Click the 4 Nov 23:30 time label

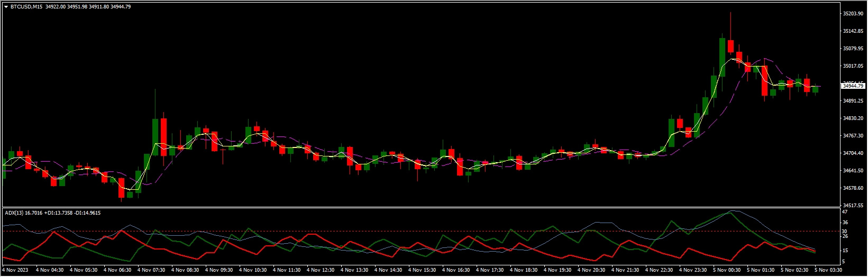693,270
